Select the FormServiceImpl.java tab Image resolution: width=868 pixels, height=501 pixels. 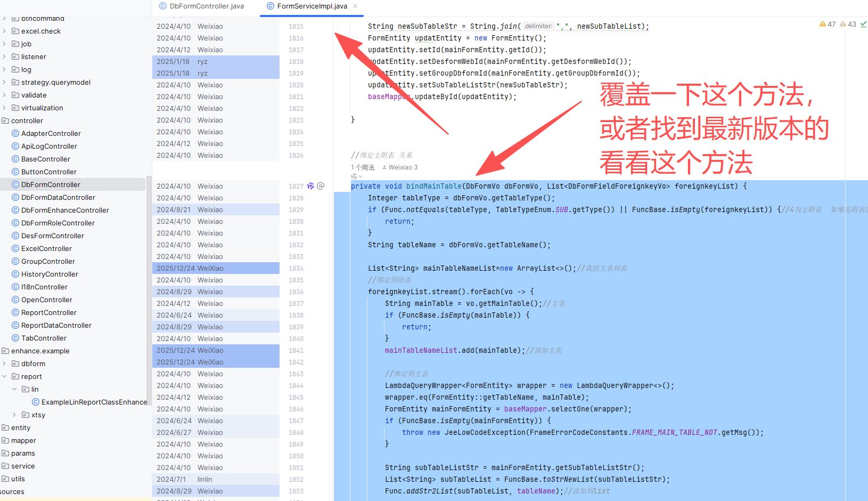(x=312, y=6)
